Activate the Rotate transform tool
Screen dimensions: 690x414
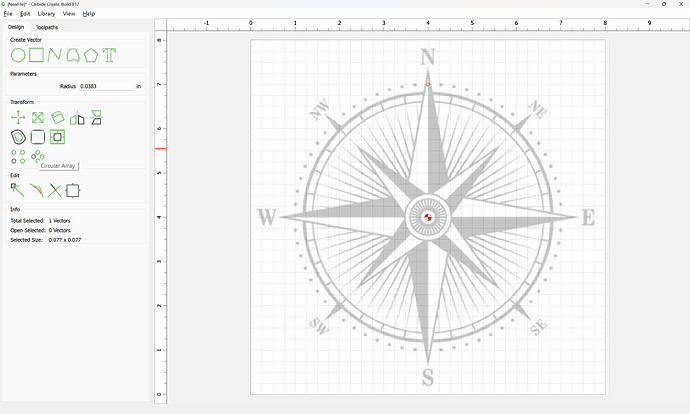click(x=57, y=118)
